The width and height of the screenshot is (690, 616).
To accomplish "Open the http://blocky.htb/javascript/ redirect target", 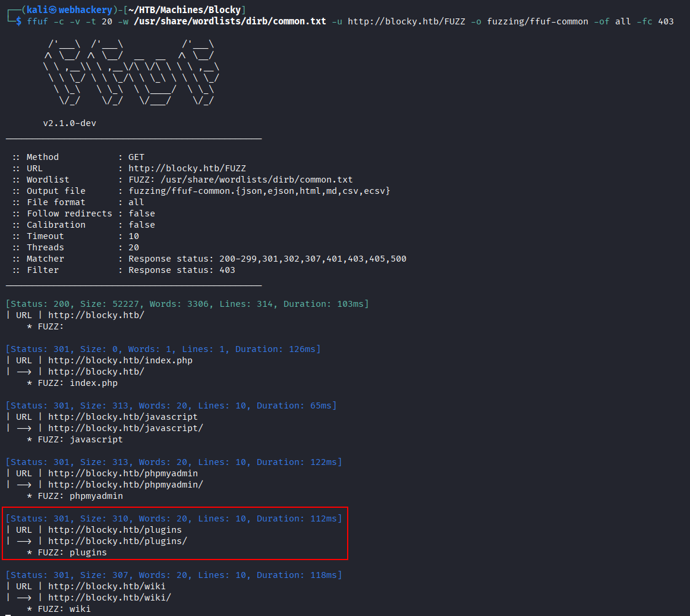I will 125,428.
